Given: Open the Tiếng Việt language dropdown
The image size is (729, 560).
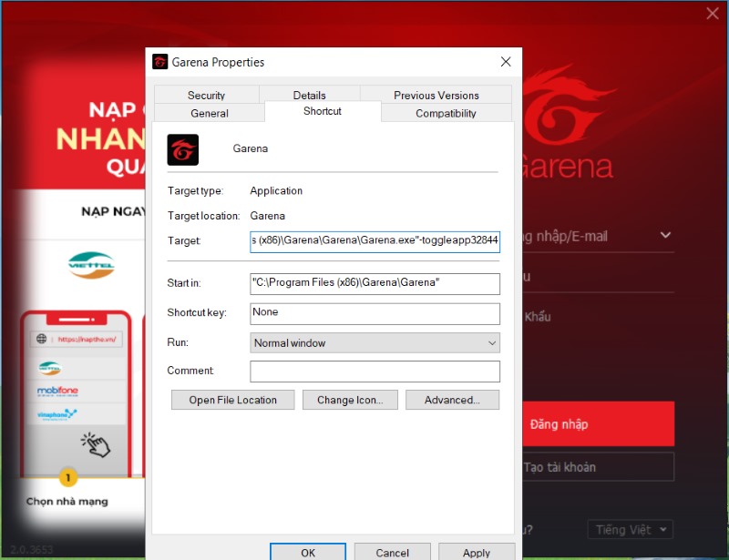Looking at the screenshot, I should coord(631,529).
